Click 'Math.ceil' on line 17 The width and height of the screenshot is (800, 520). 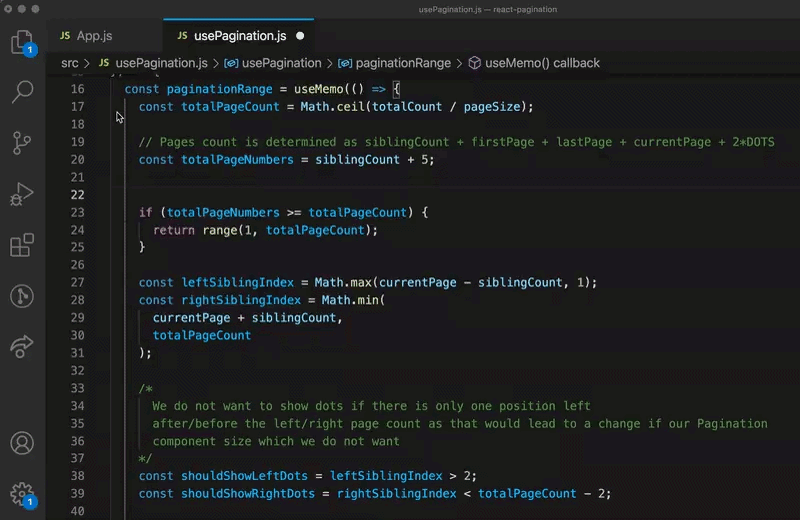(334, 107)
